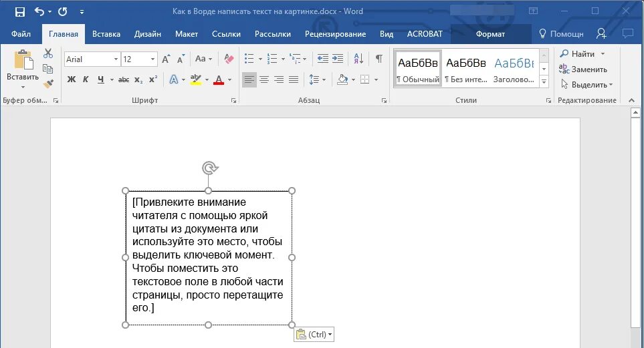Rotate the text box with the rotation handle
The width and height of the screenshot is (644, 348).
point(209,168)
